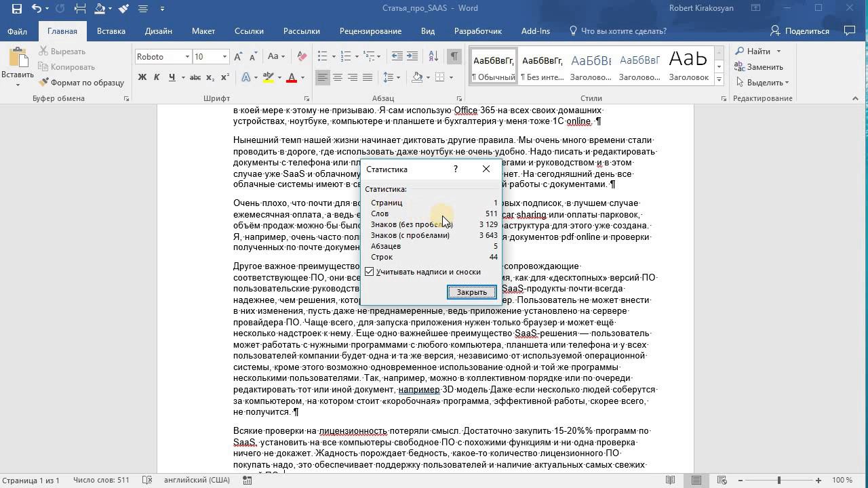This screenshot has height=488, width=868.
Task: Click the strikethrough text icon
Action: [195, 78]
